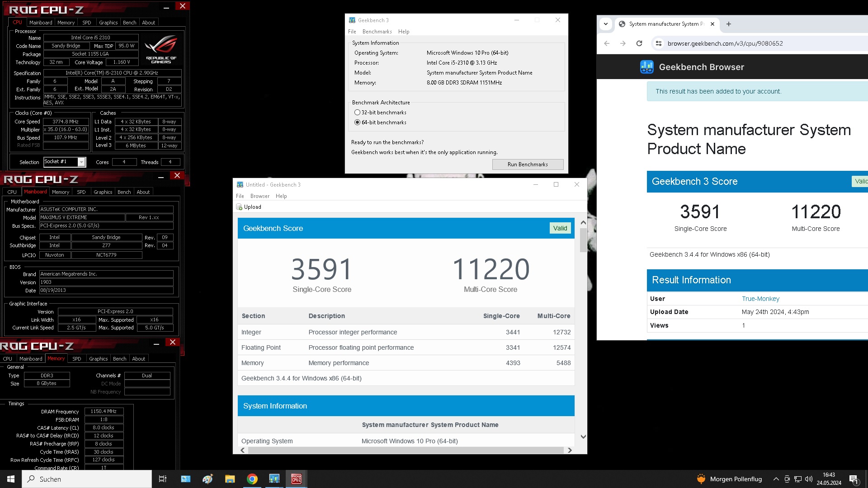Open the Socket #1 selection dropdown
The image size is (868, 488).
81,162
